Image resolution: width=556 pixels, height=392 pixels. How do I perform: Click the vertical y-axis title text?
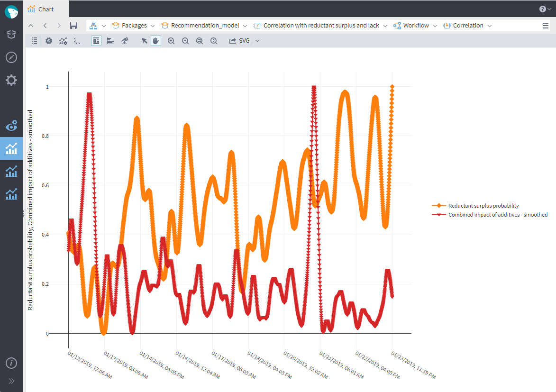(30, 210)
